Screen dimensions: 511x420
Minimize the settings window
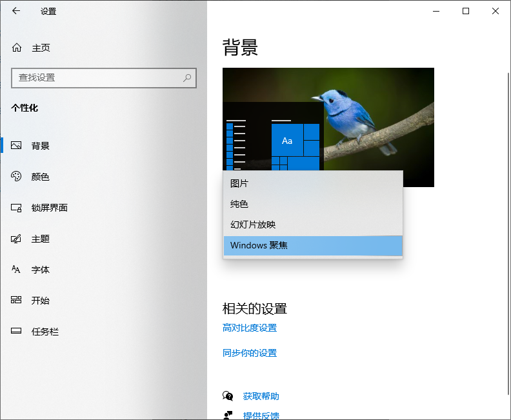click(436, 11)
